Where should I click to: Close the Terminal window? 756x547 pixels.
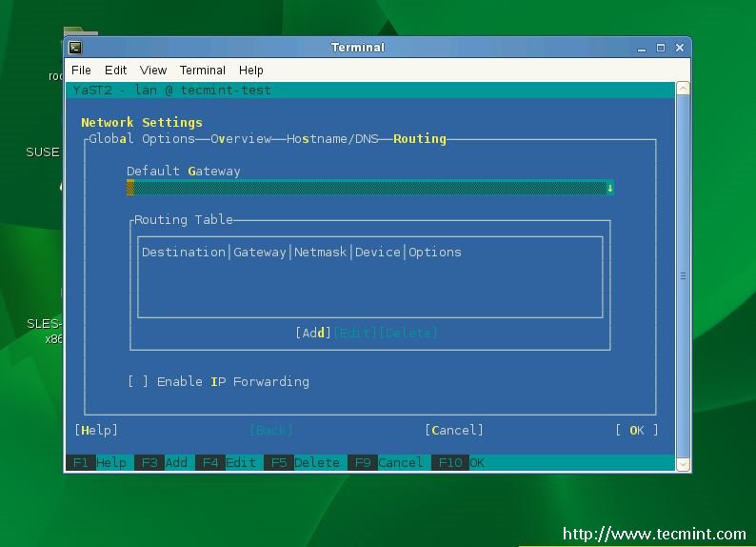coord(680,48)
